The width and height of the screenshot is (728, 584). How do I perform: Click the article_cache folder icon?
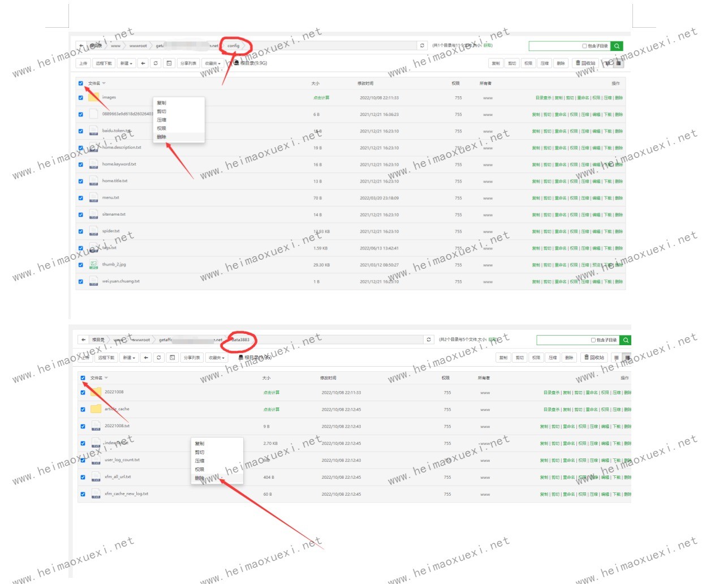(x=96, y=409)
